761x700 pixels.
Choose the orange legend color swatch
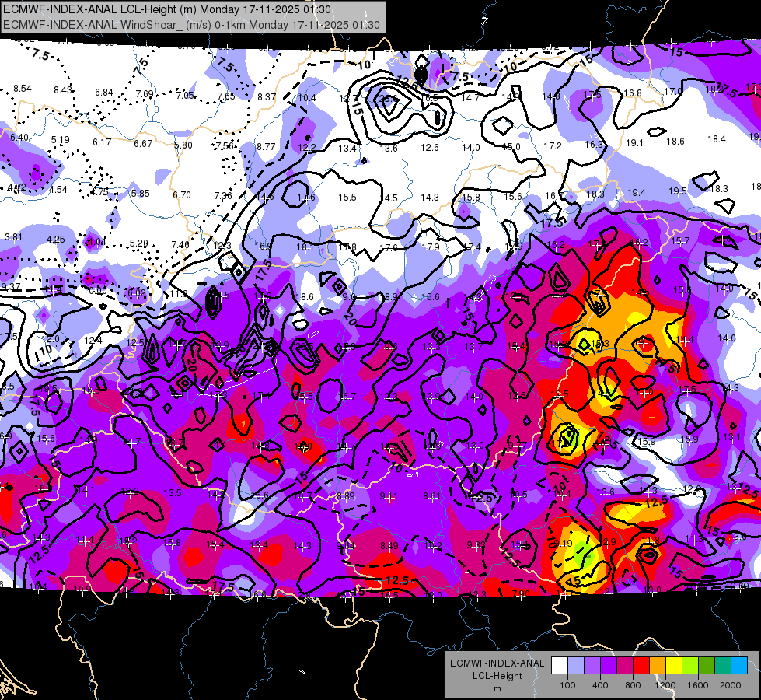(658, 666)
